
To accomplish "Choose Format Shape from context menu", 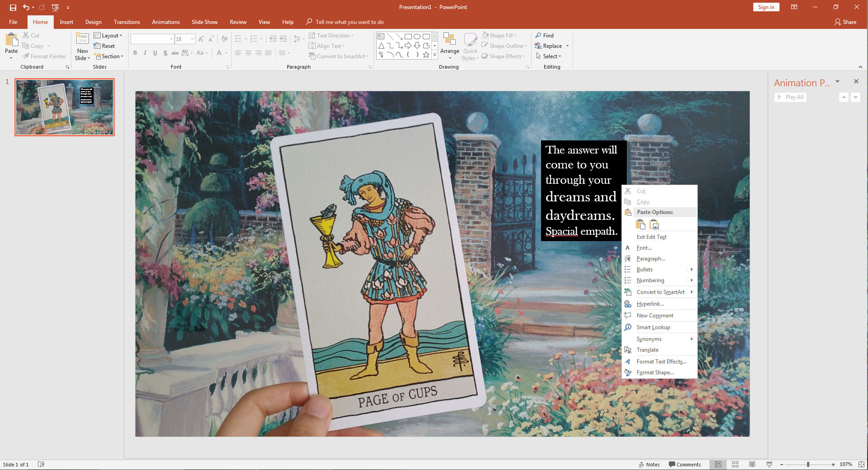I will (x=655, y=372).
